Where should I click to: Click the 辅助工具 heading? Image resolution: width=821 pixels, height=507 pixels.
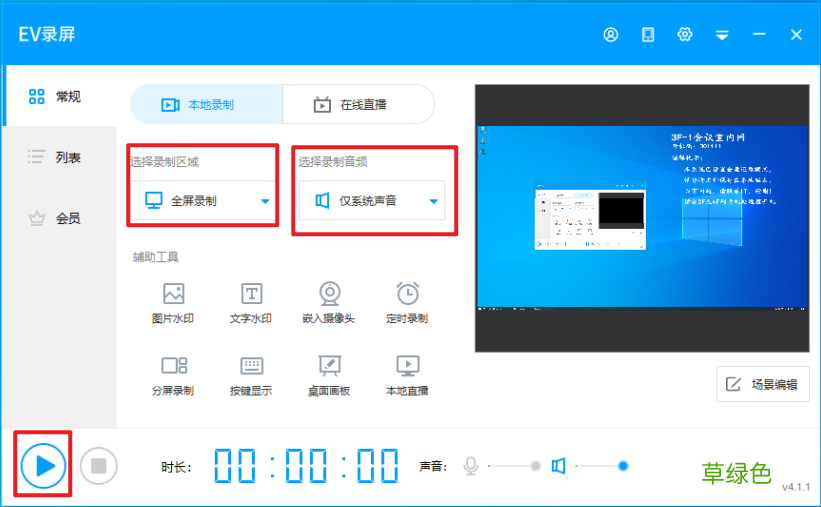[156, 257]
